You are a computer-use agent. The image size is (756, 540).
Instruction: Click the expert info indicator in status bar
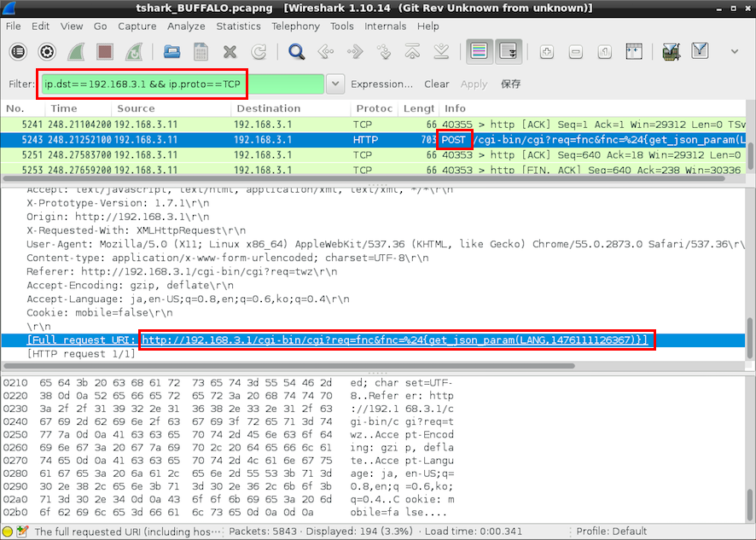[x=8, y=531]
